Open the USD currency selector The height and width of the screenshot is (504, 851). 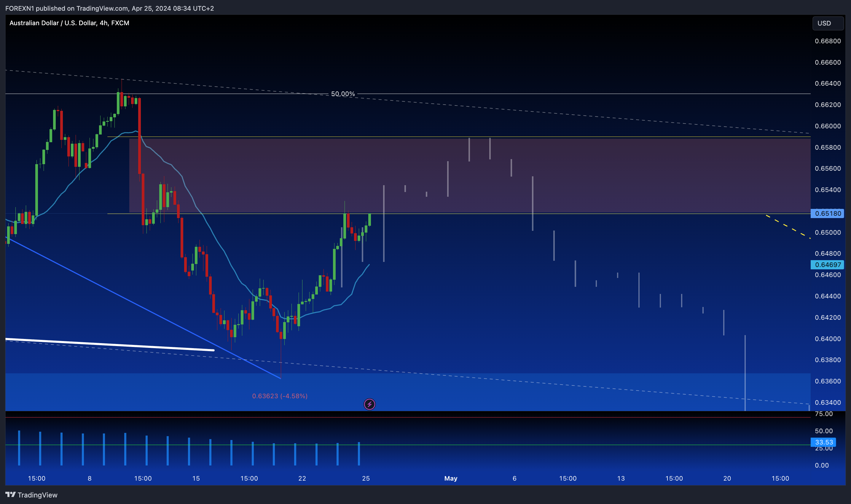point(828,23)
